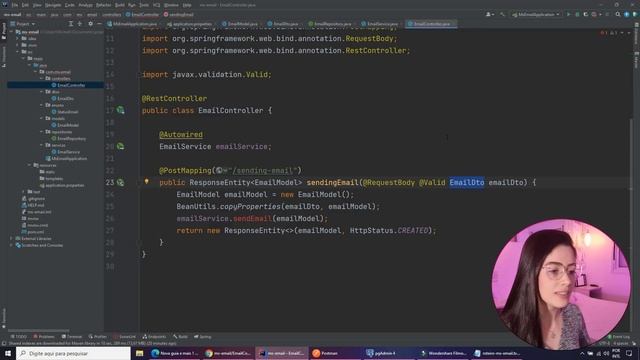Open the Refactor menu
This screenshot has width=640, height=360.
point(103,5)
